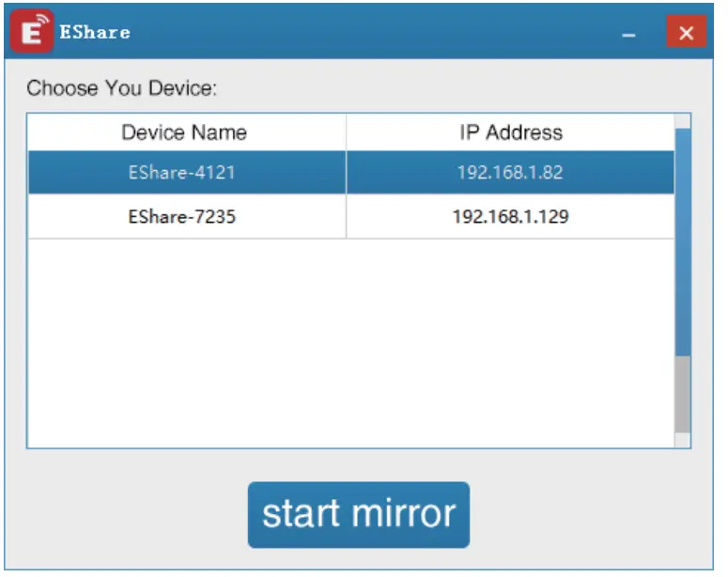Select the EShare-7235 device
The width and height of the screenshot is (728, 577).
click(182, 217)
